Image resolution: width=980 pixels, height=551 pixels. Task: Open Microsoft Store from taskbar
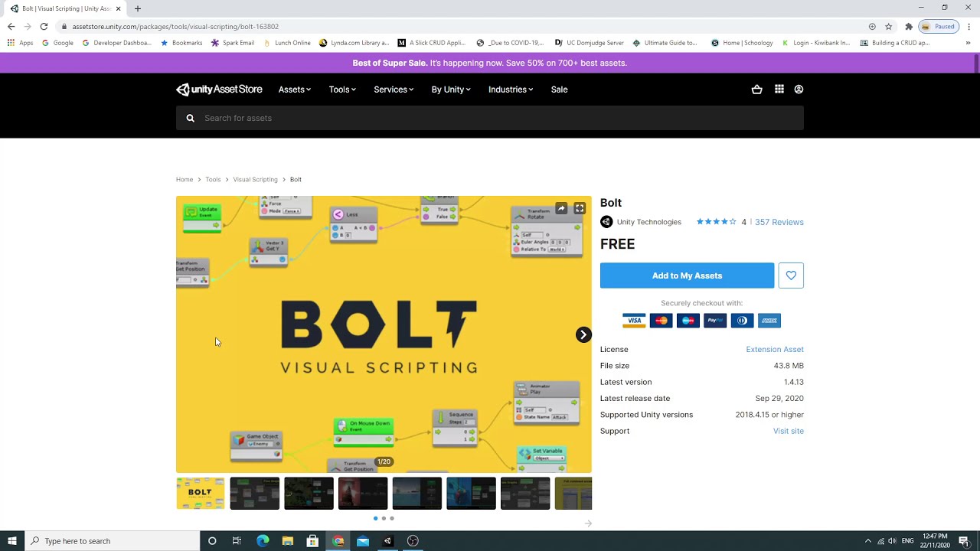[312, 541]
